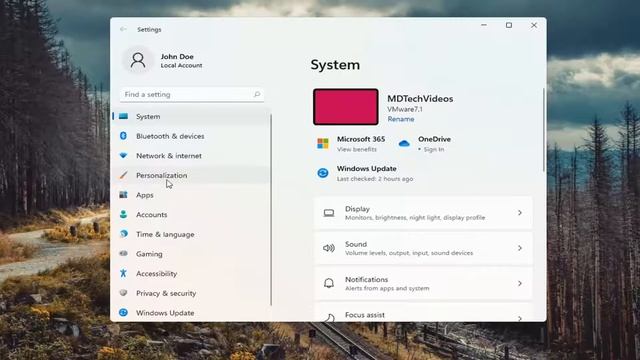Maximize the Settings window
640x360 pixels.
pyautogui.click(x=509, y=25)
